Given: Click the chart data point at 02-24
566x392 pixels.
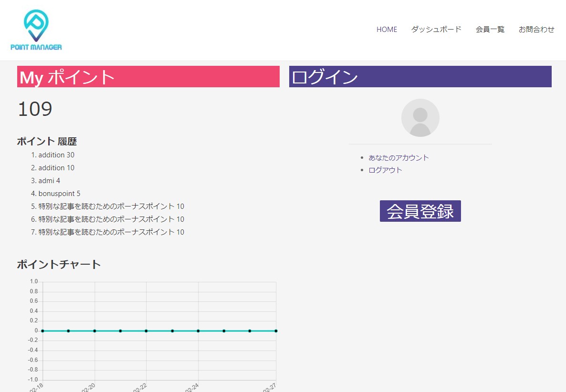Looking at the screenshot, I should coord(198,330).
